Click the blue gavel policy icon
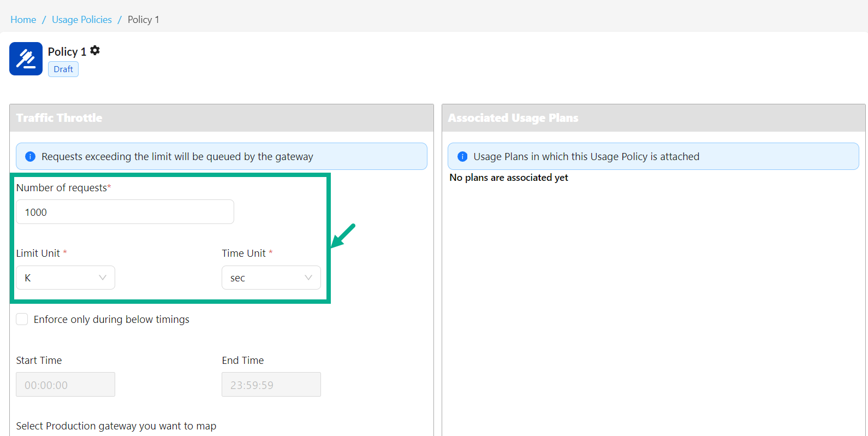This screenshot has width=868, height=436. 26,59
